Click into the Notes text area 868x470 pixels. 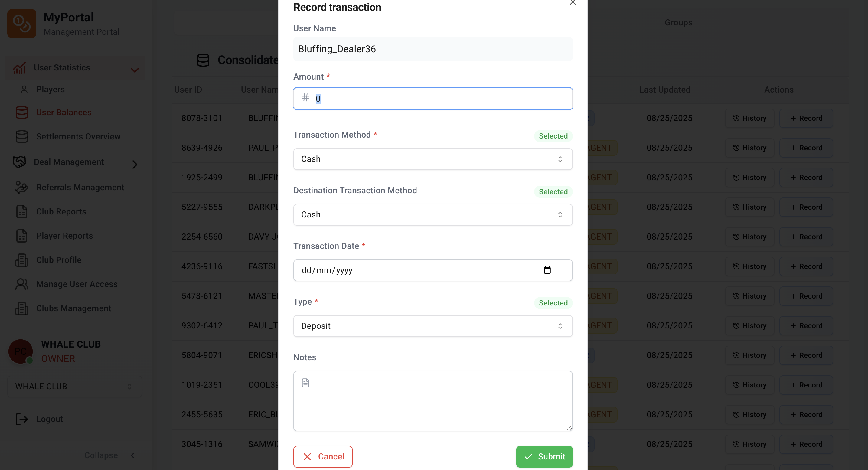pos(433,401)
